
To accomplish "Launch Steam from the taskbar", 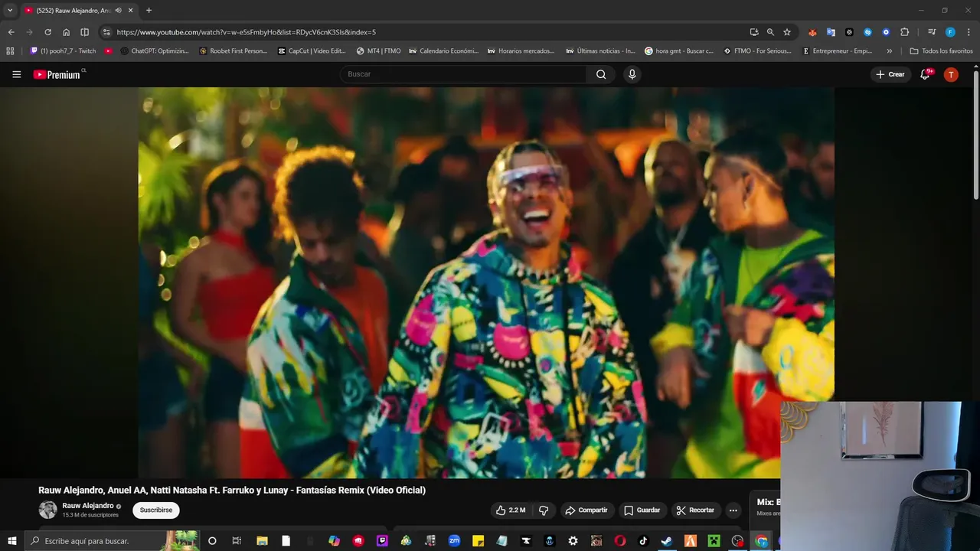I will tap(666, 541).
